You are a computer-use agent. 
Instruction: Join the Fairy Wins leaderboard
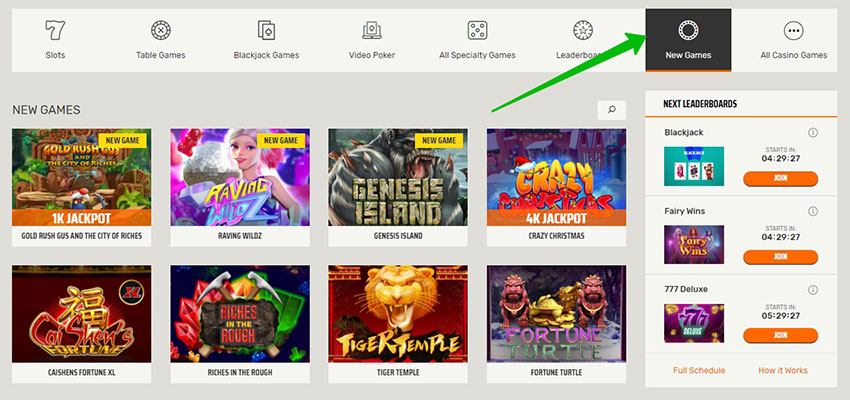[780, 257]
